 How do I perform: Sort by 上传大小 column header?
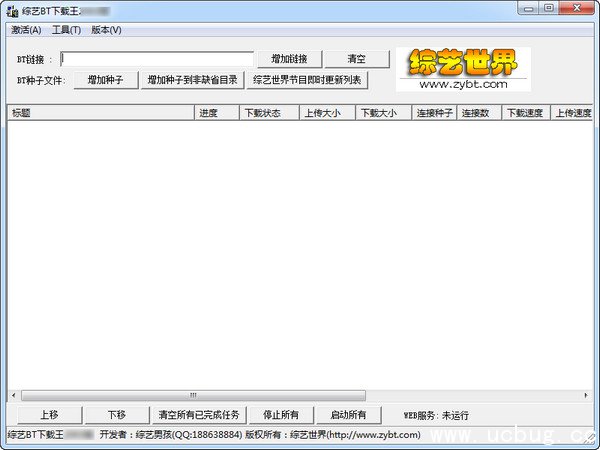(x=327, y=113)
